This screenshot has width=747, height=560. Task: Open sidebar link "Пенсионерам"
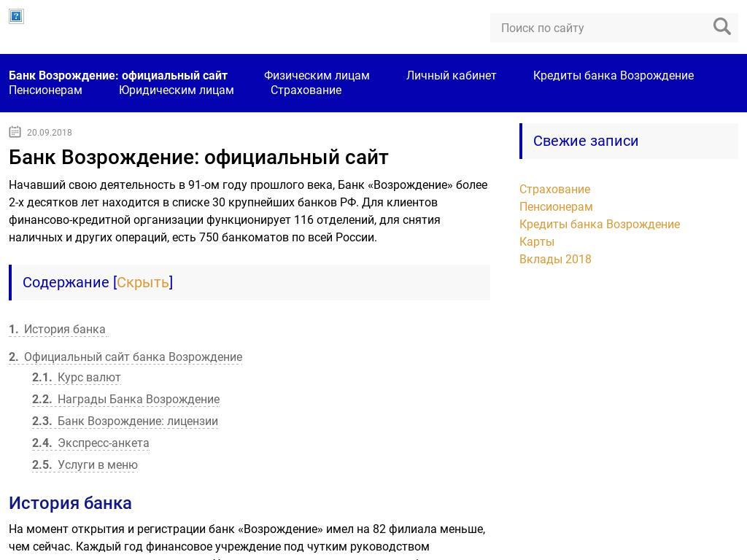pos(556,206)
